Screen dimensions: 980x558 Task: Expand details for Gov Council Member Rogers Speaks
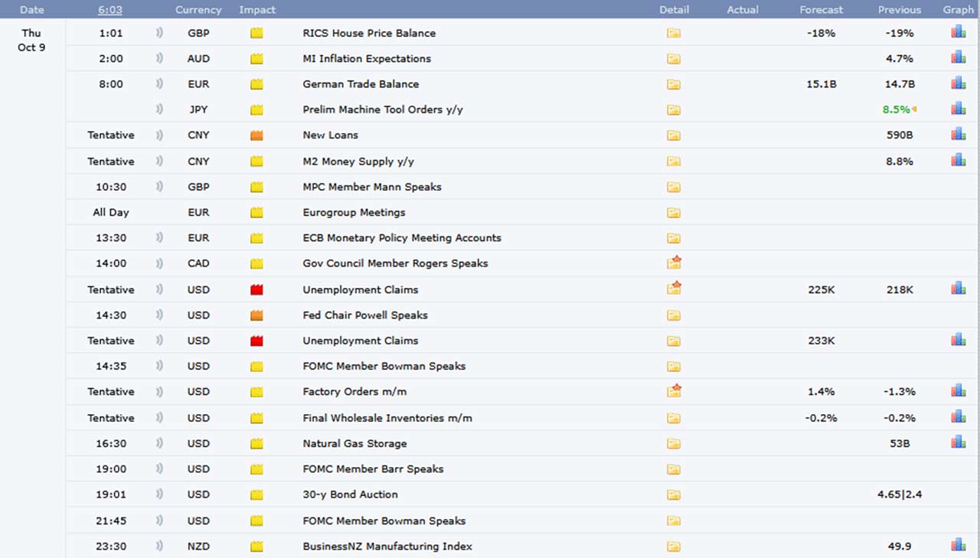pos(673,263)
